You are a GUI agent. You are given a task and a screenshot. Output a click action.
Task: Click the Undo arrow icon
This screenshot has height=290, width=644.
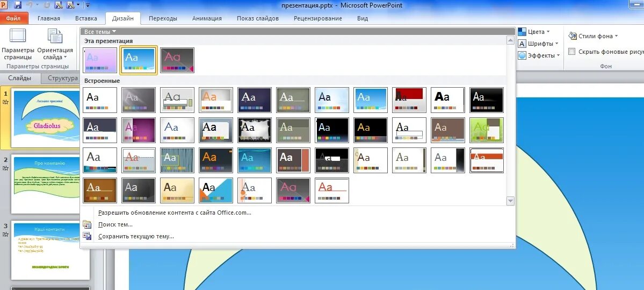[30, 5]
